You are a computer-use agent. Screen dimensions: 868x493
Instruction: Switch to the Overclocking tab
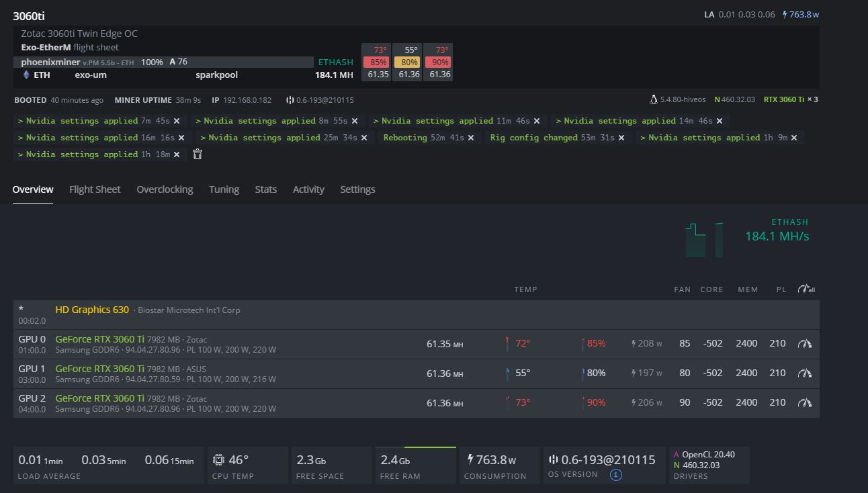click(x=165, y=189)
